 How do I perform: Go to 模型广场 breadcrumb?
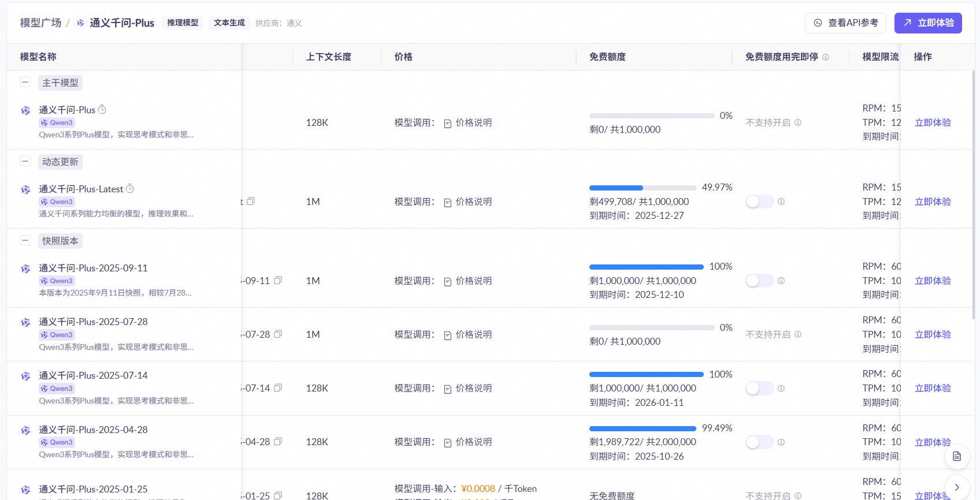(x=40, y=23)
